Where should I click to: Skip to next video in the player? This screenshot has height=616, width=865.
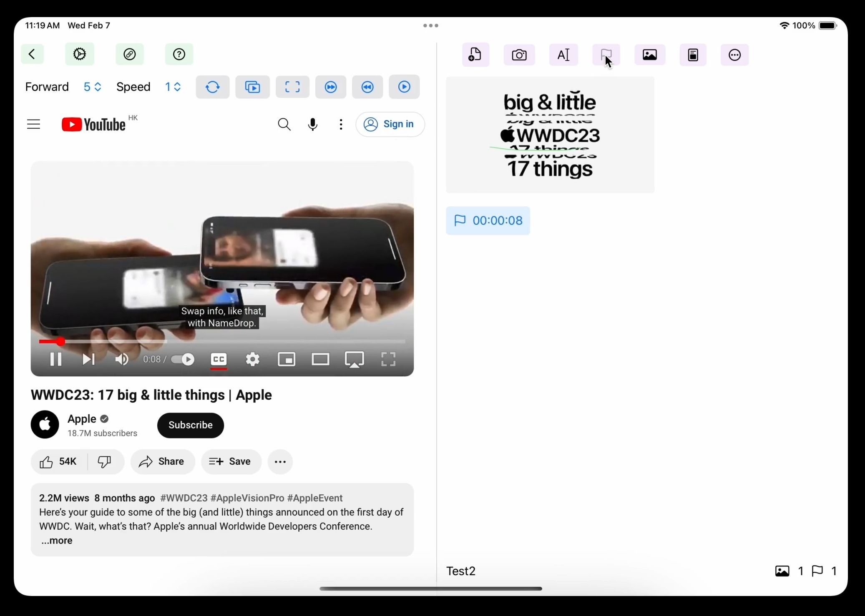click(88, 359)
